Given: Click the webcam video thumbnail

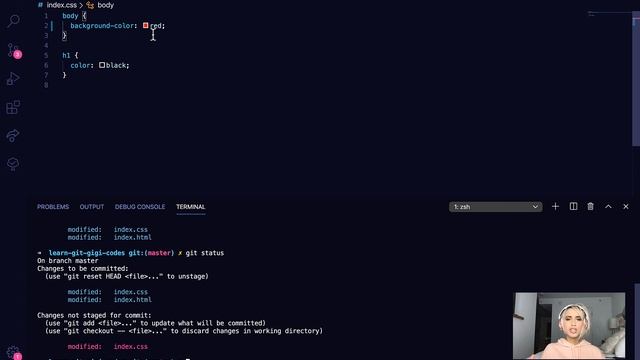Looking at the screenshot, I should click(569, 325).
